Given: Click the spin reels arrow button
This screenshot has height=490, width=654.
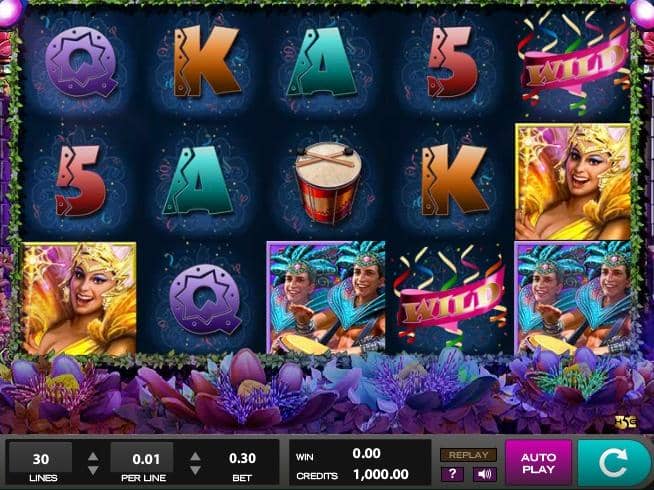Looking at the screenshot, I should pos(614,463).
